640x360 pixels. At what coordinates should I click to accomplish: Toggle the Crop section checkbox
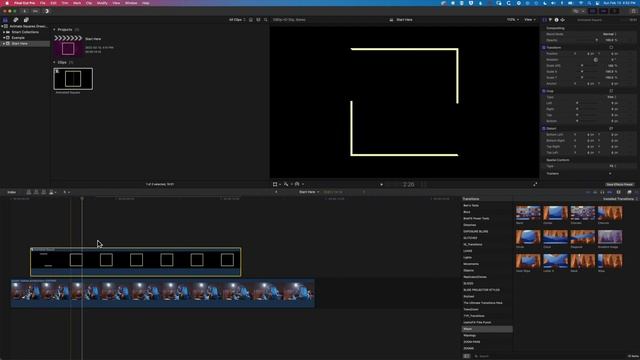[544, 91]
